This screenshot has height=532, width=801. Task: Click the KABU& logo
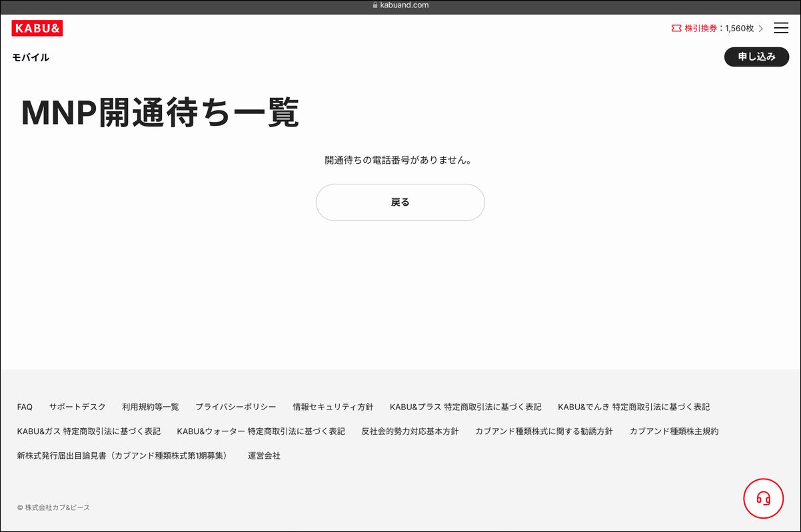coord(37,28)
